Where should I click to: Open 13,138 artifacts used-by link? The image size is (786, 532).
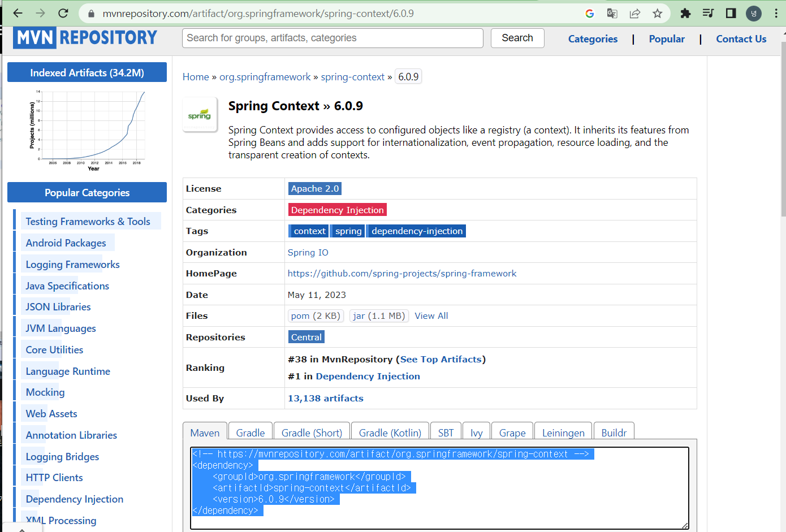326,399
